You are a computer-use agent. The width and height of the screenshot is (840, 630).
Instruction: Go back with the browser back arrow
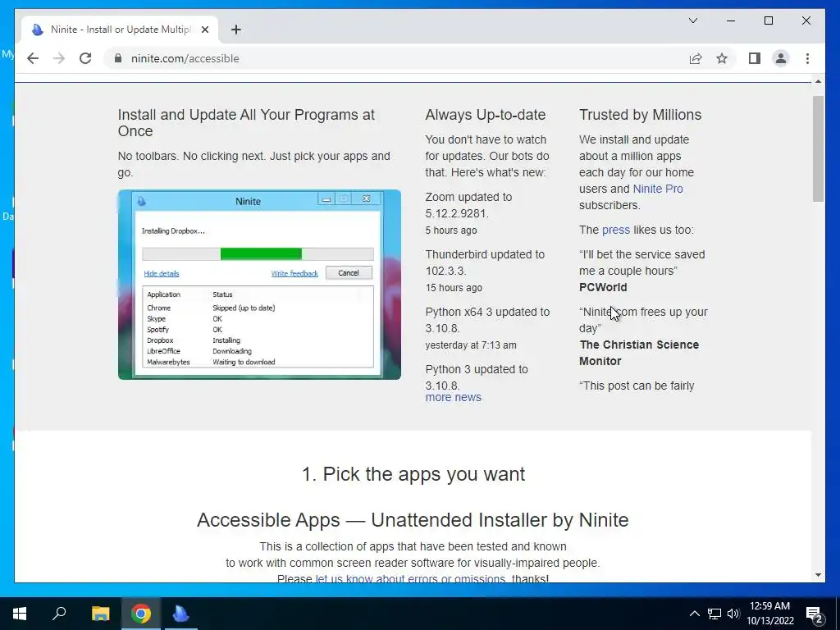pyautogui.click(x=33, y=58)
